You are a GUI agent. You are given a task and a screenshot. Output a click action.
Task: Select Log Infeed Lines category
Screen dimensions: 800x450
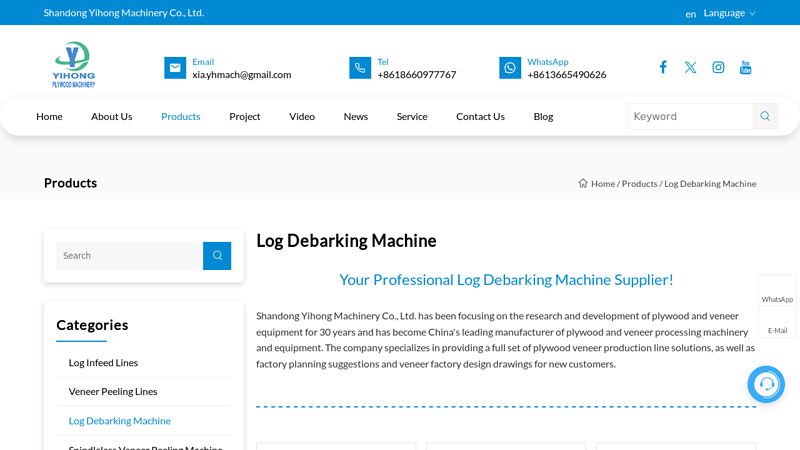click(103, 363)
